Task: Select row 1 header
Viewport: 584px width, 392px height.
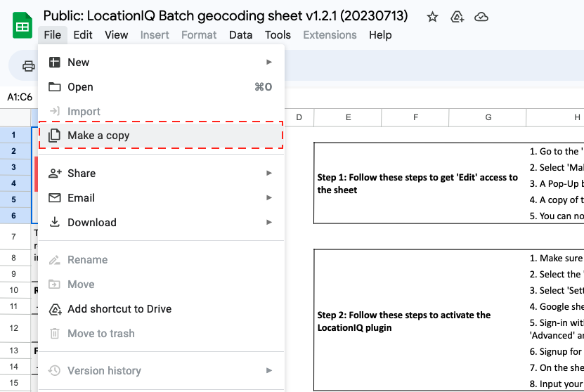Action: point(14,135)
